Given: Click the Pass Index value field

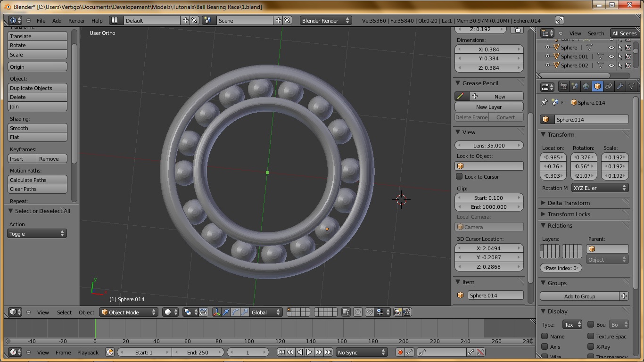Looking at the screenshot, I should 561,268.
